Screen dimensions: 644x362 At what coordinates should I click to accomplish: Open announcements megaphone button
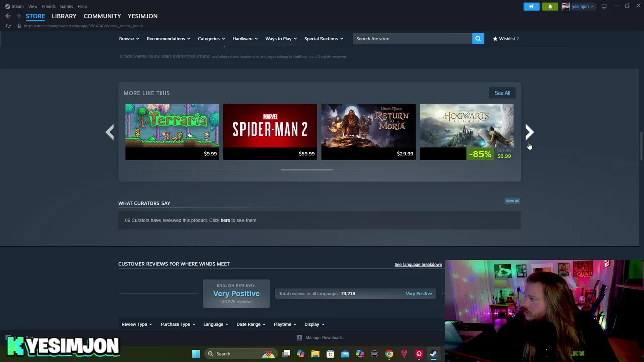531,6
